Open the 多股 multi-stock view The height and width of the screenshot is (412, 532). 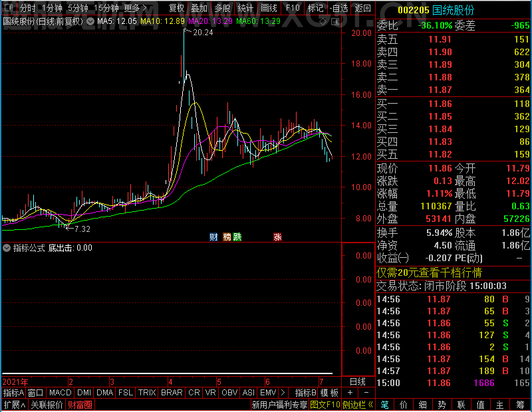tap(222, 8)
